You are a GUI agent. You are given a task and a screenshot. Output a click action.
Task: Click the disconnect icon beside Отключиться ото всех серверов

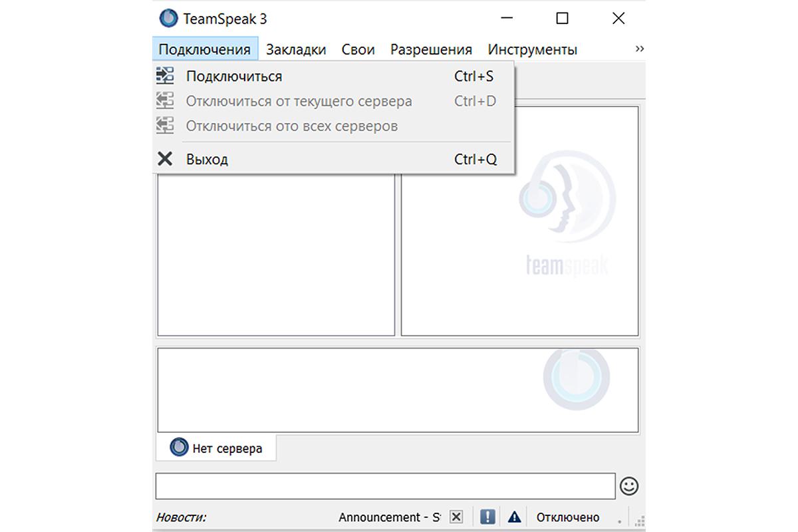[166, 126]
